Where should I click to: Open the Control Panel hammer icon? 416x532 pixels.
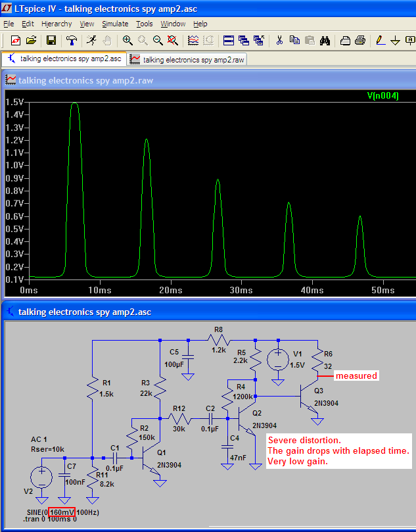[71, 40]
